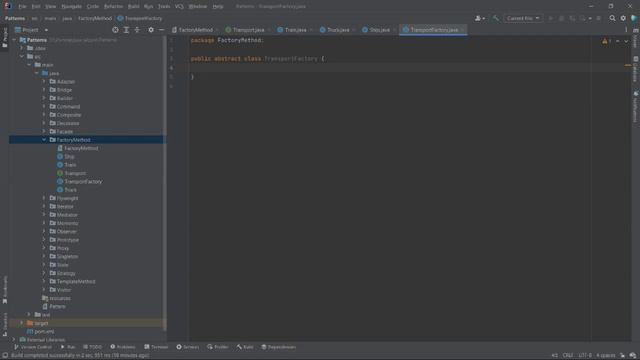This screenshot has height=360, width=640.
Task: Open IDE settings gear in top toolbar
Action: [623, 18]
